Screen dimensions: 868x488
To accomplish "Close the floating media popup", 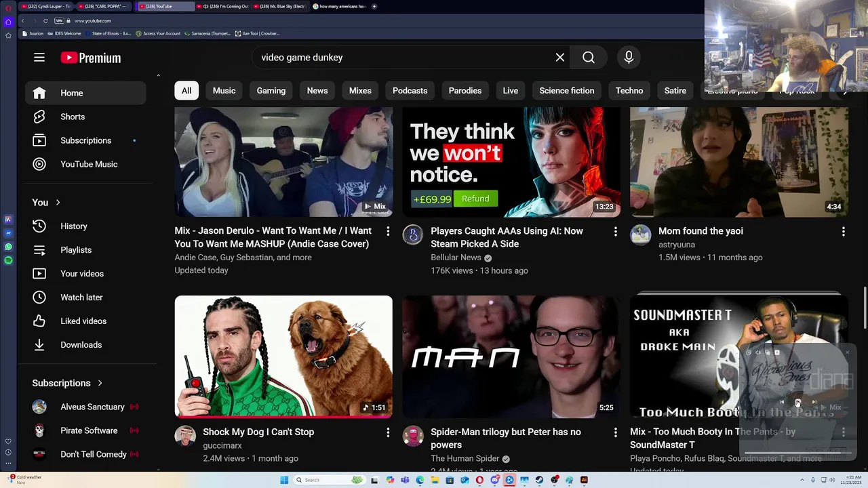I will coord(847,352).
